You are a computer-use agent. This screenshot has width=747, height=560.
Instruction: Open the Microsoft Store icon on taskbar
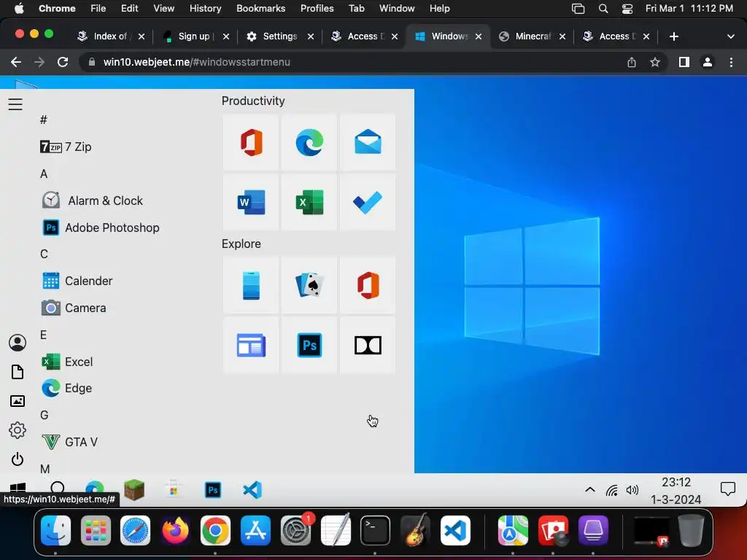(x=174, y=490)
